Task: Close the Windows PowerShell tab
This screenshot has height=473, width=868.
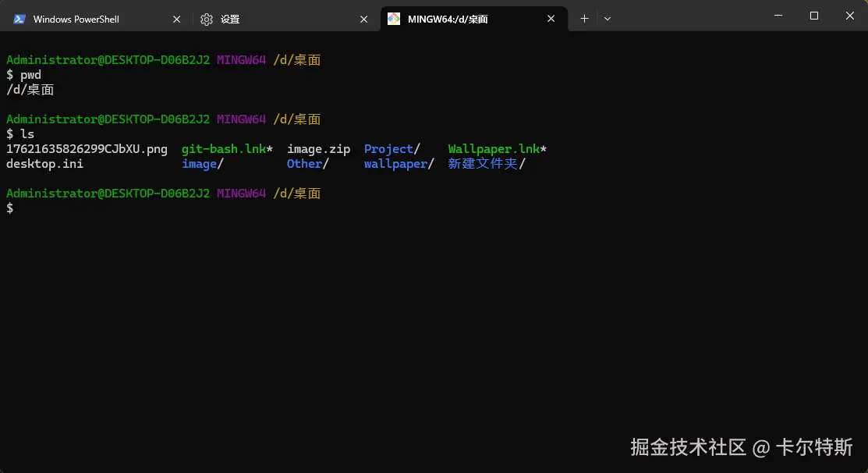Action: [176, 18]
